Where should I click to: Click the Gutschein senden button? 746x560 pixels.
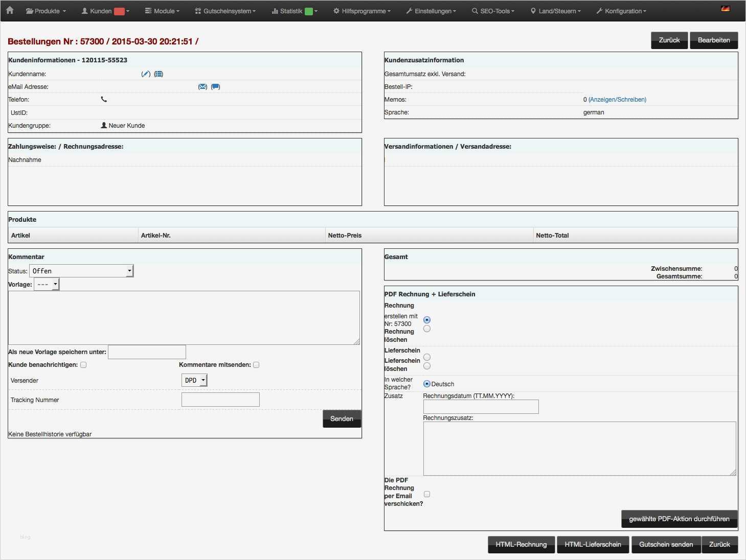(x=666, y=544)
